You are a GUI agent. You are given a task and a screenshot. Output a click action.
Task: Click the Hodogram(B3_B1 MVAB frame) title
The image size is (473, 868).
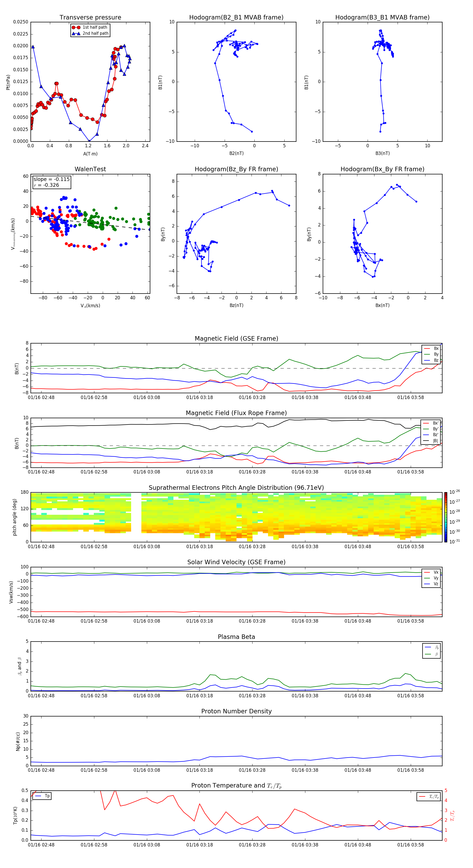(382, 18)
